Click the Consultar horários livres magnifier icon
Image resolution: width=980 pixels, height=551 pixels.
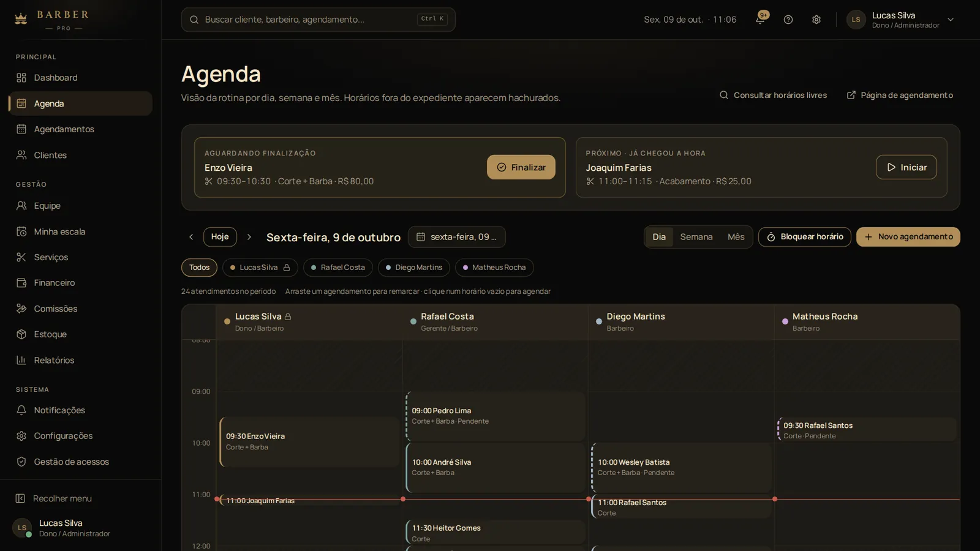(x=724, y=96)
